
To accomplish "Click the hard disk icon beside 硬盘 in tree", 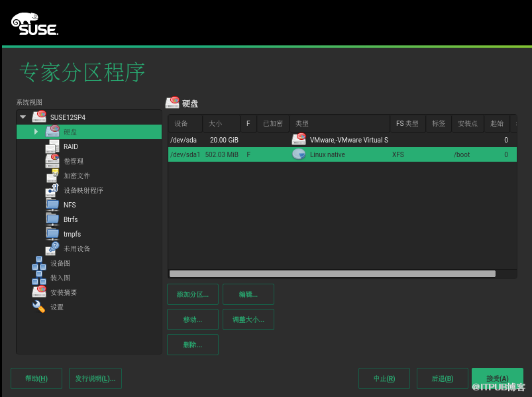I will tap(52, 131).
